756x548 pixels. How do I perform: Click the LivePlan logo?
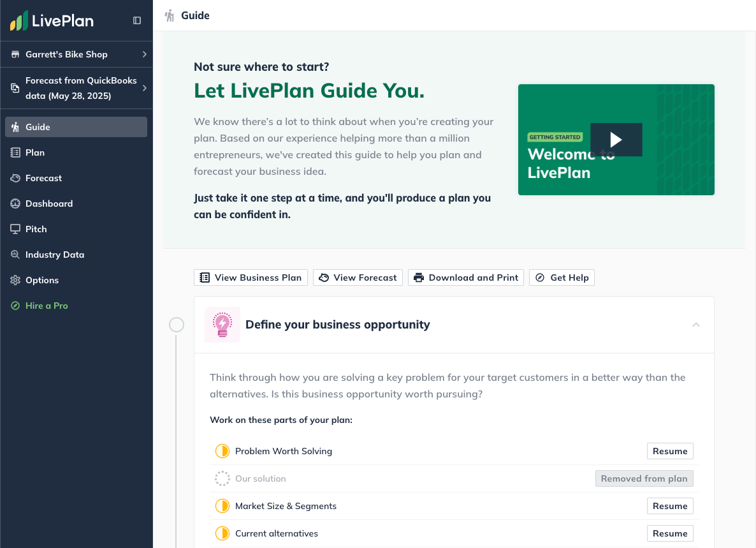pyautogui.click(x=52, y=21)
